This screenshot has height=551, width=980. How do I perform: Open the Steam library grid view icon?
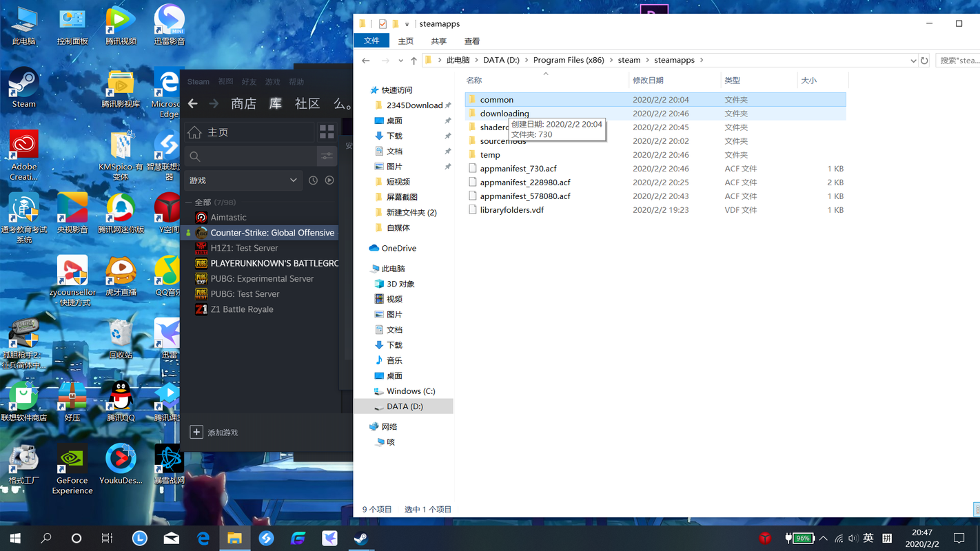pyautogui.click(x=327, y=132)
